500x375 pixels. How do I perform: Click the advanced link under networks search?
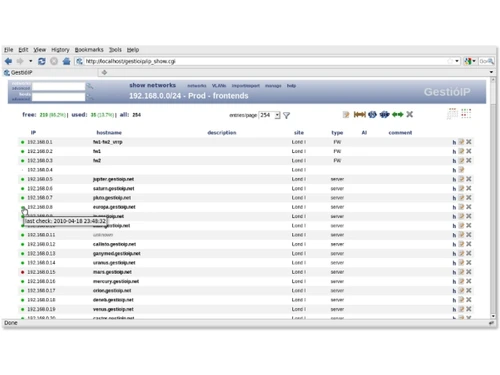pos(21,88)
